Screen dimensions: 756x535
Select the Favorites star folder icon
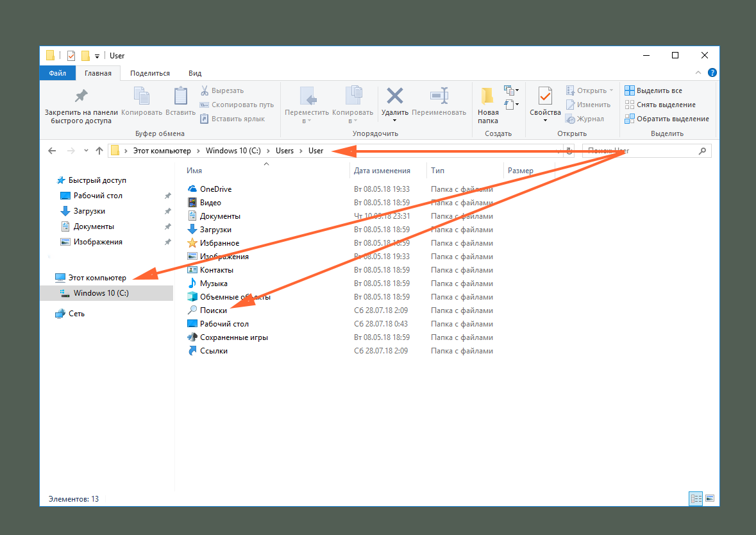(x=192, y=242)
